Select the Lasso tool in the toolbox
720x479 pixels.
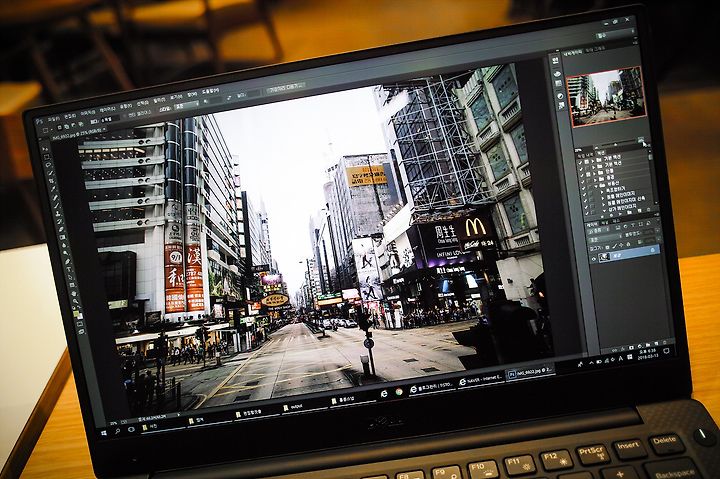[x=48, y=165]
